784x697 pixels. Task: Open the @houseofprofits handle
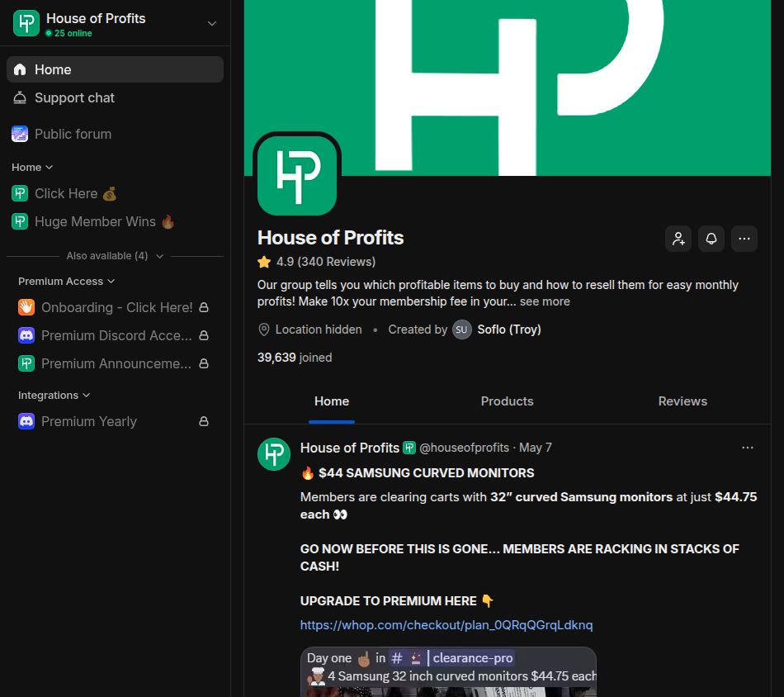464,448
